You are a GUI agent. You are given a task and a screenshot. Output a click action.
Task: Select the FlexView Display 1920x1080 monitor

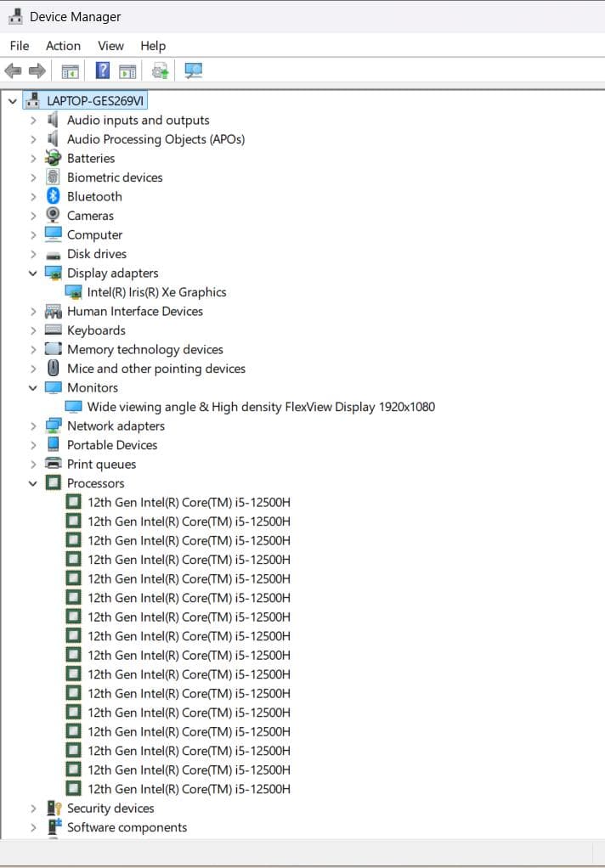pyautogui.click(x=261, y=407)
